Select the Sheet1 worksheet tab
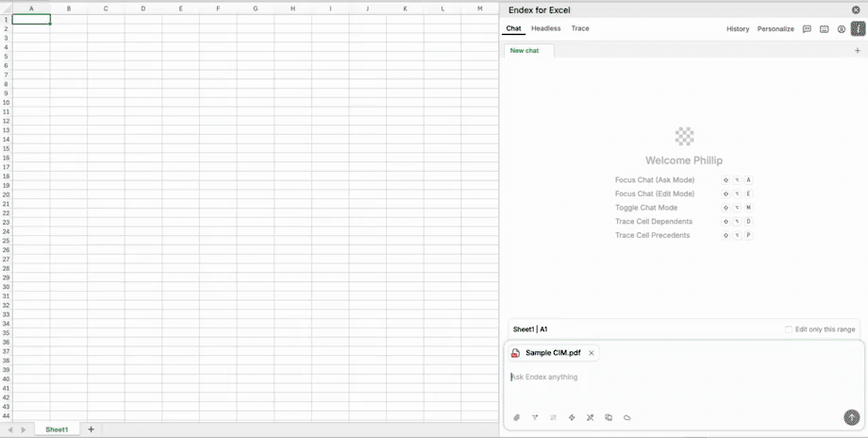 pyautogui.click(x=57, y=430)
